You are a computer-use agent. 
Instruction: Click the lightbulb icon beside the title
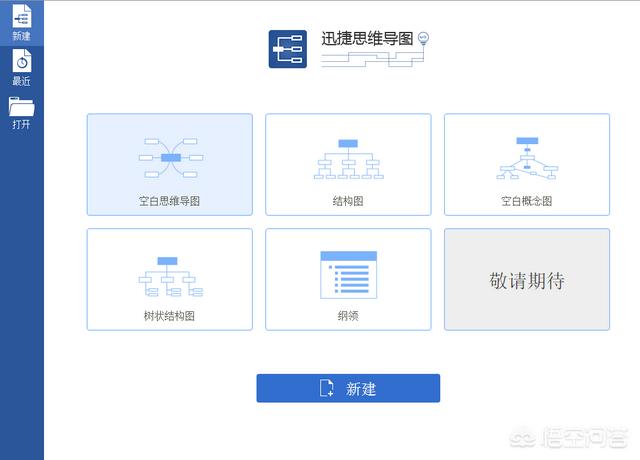[x=424, y=39]
